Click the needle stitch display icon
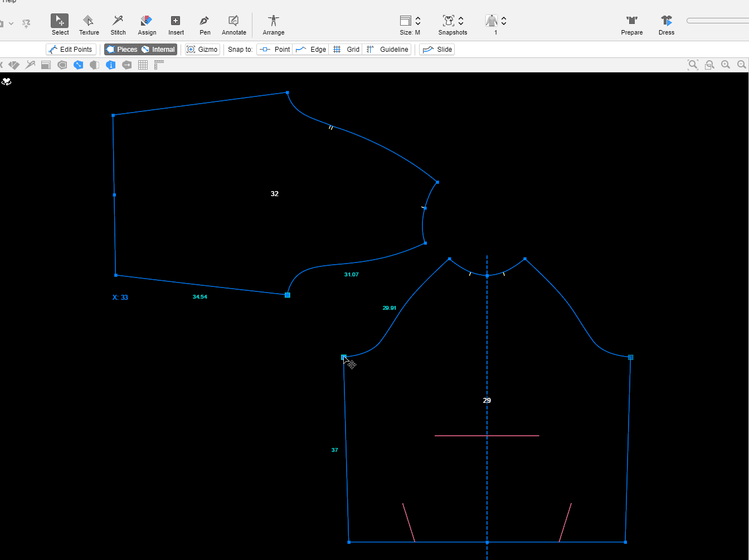Viewport: 749px width, 560px height. pyautogui.click(x=30, y=65)
